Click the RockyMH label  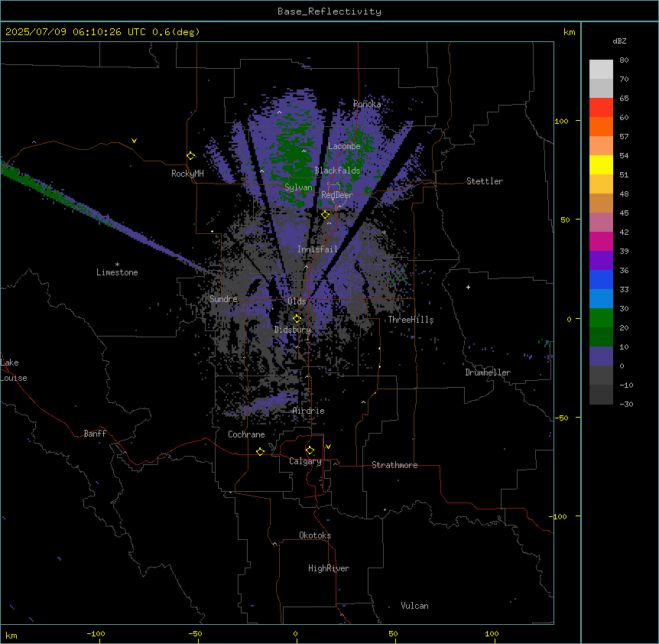187,174
